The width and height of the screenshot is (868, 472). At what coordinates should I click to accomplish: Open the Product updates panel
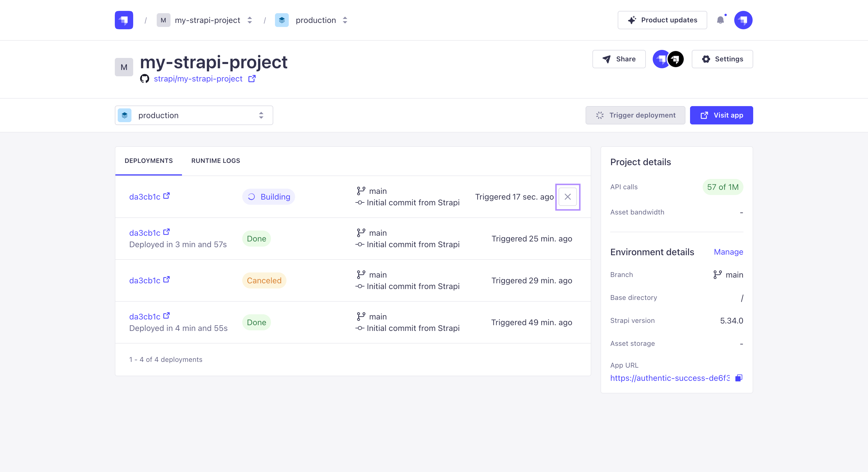(662, 20)
